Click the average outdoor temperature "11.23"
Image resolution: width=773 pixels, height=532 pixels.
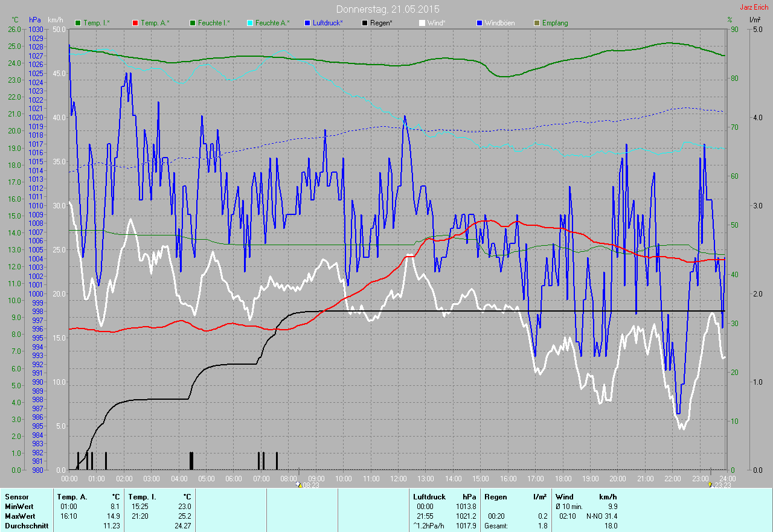coord(112,525)
